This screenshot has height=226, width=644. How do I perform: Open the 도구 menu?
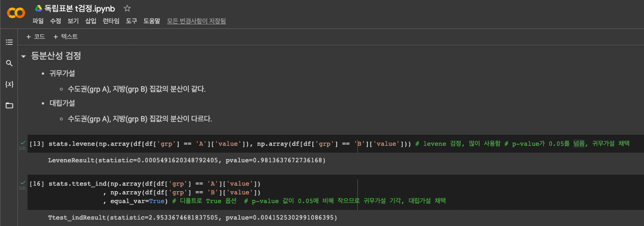pyautogui.click(x=131, y=21)
